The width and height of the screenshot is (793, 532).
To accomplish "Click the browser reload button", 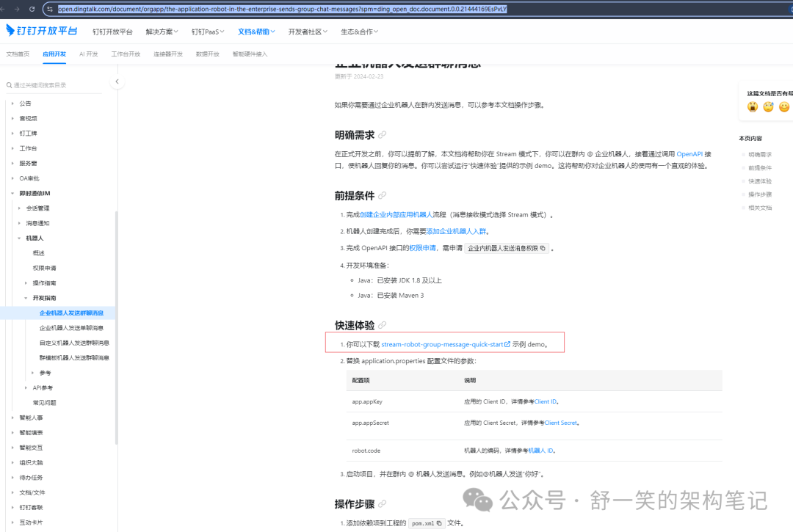I will 32,9.
